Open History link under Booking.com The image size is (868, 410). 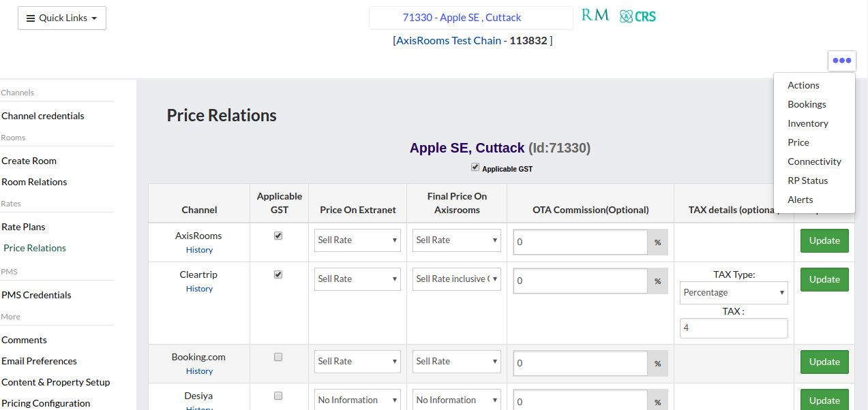click(199, 371)
